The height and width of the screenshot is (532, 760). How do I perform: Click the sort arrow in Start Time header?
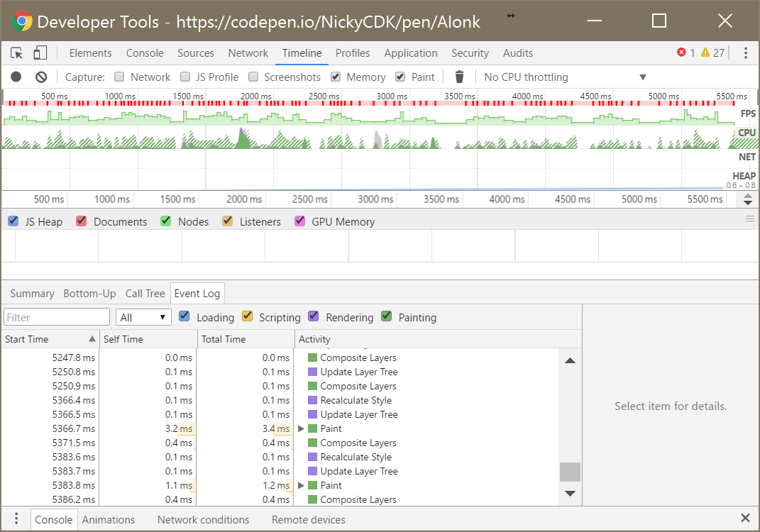(92, 338)
